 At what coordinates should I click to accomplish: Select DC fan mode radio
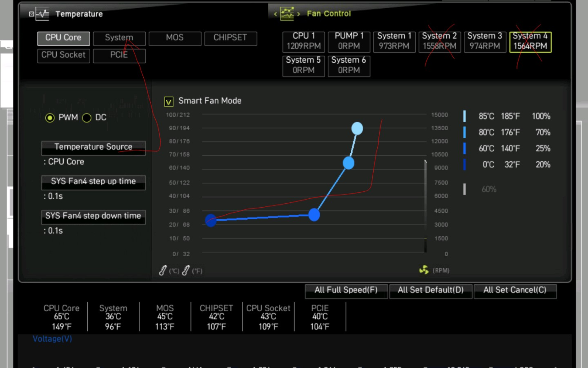coord(87,118)
